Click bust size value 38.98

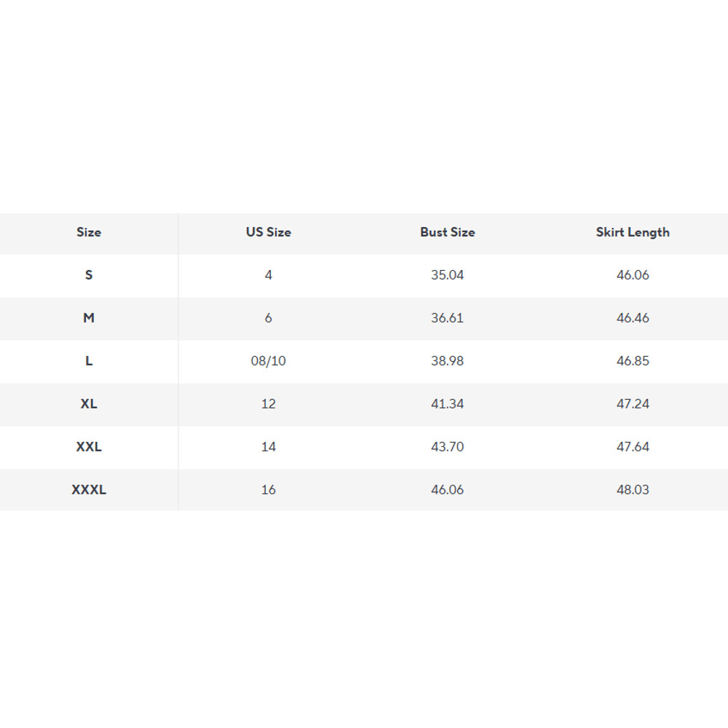pos(447,361)
